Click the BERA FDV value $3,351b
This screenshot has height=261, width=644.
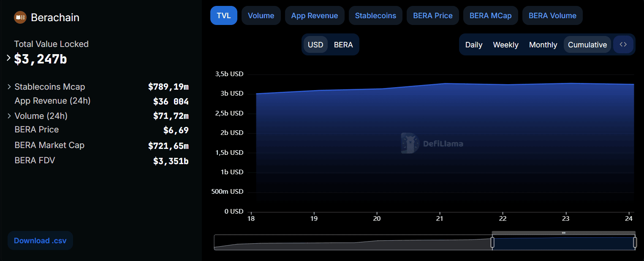tap(171, 161)
